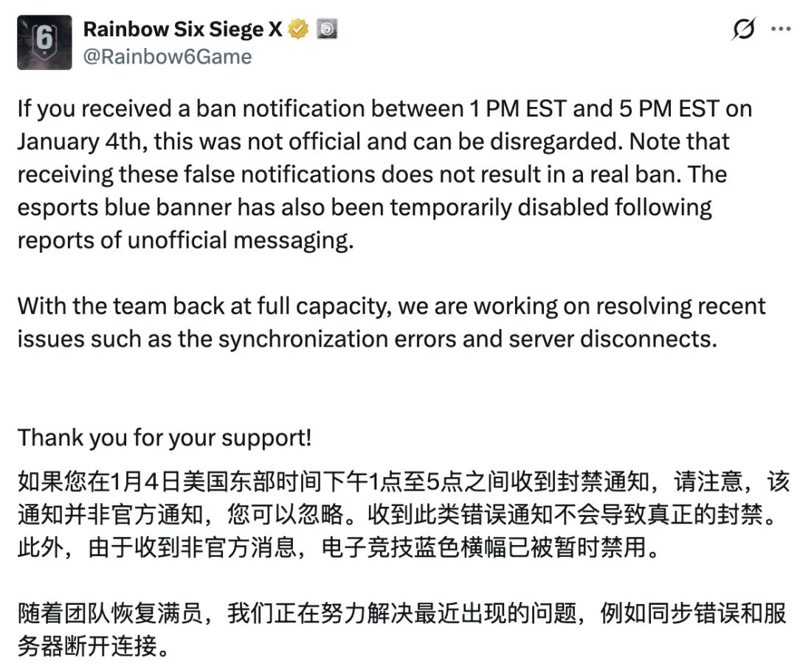Click the 'Thank you for your support!' line

click(x=164, y=437)
